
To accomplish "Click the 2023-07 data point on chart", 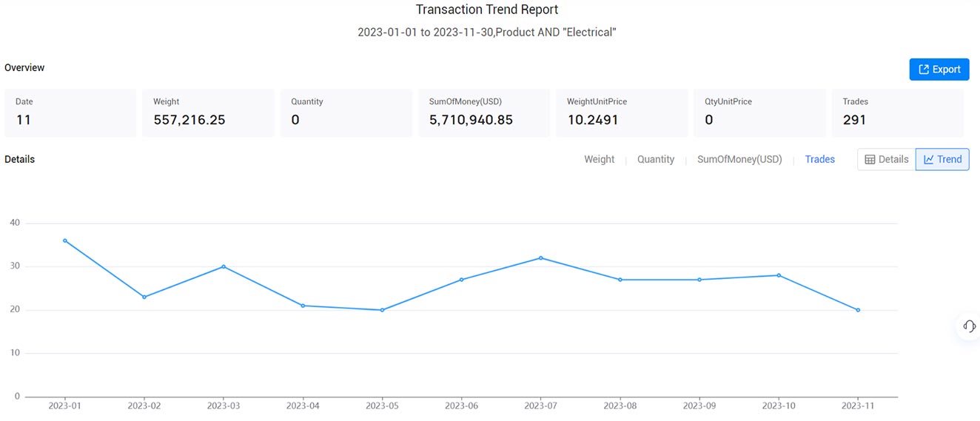I will [541, 257].
